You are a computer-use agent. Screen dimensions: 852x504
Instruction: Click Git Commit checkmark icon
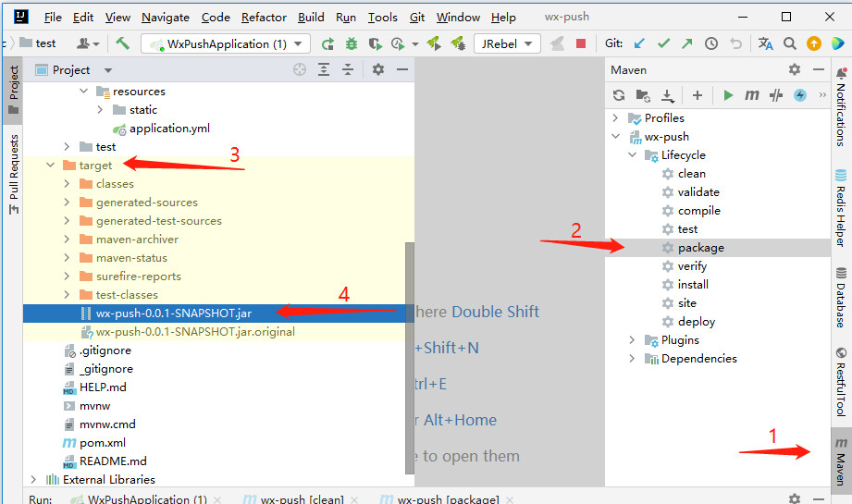pyautogui.click(x=663, y=43)
